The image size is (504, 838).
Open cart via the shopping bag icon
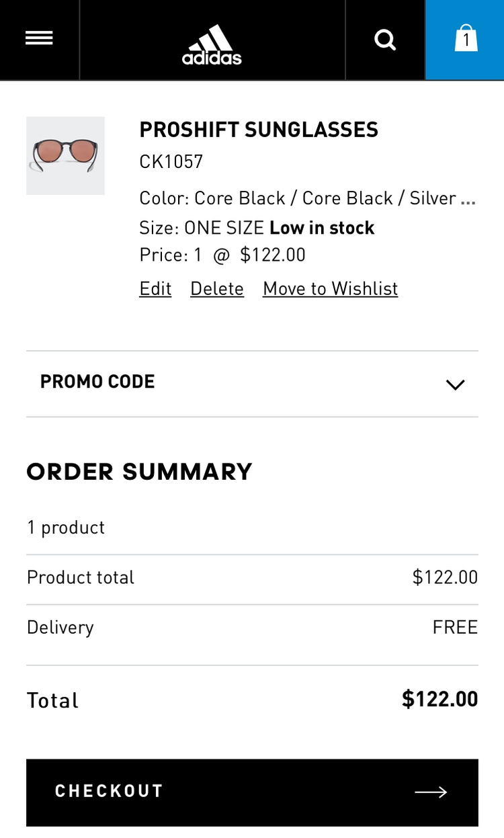[x=465, y=40]
